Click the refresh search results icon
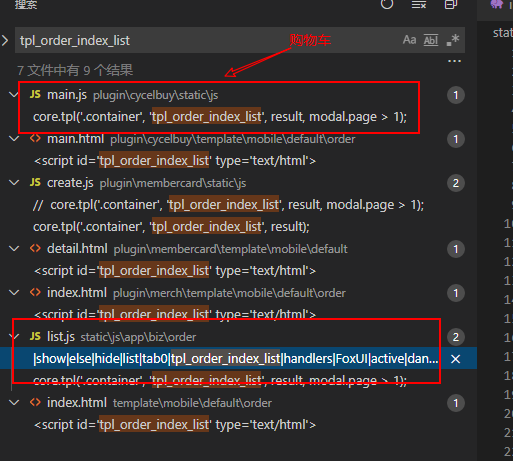This screenshot has width=513, height=461. point(387,4)
